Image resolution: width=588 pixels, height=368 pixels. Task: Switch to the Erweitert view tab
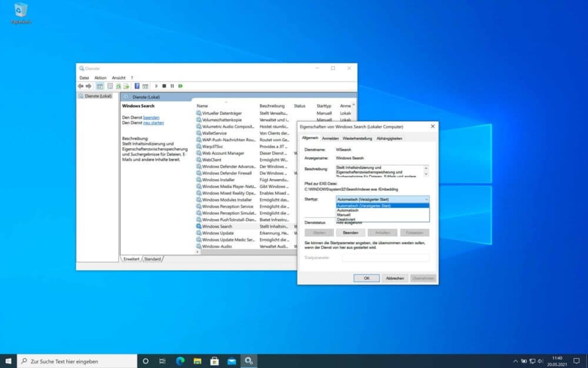(131, 259)
